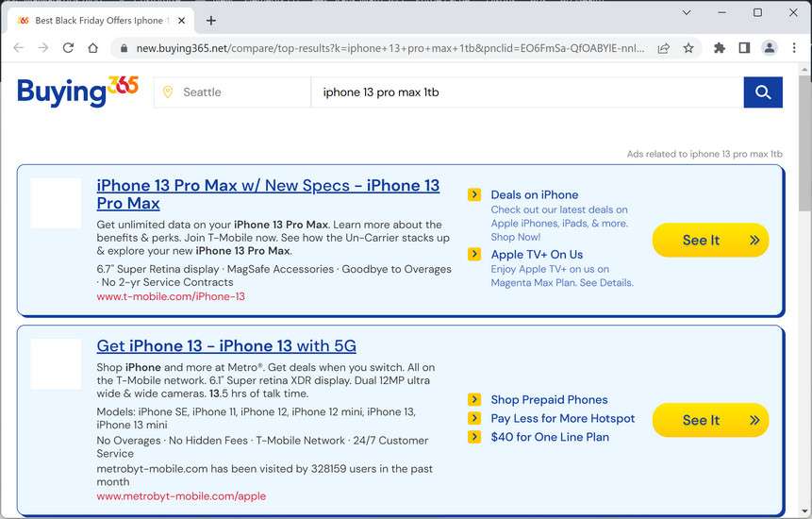Open $40 for One Line Plan link
Screen dimensions: 812x519
550,437
